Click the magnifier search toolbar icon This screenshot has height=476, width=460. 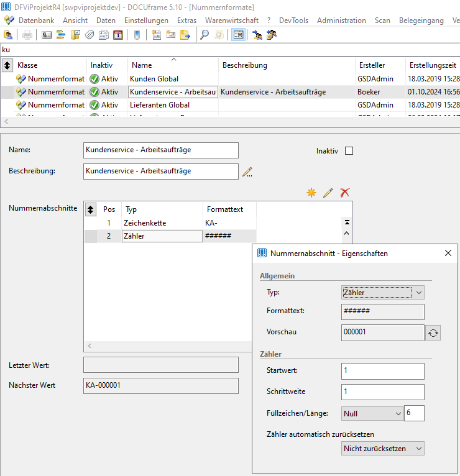click(x=205, y=35)
